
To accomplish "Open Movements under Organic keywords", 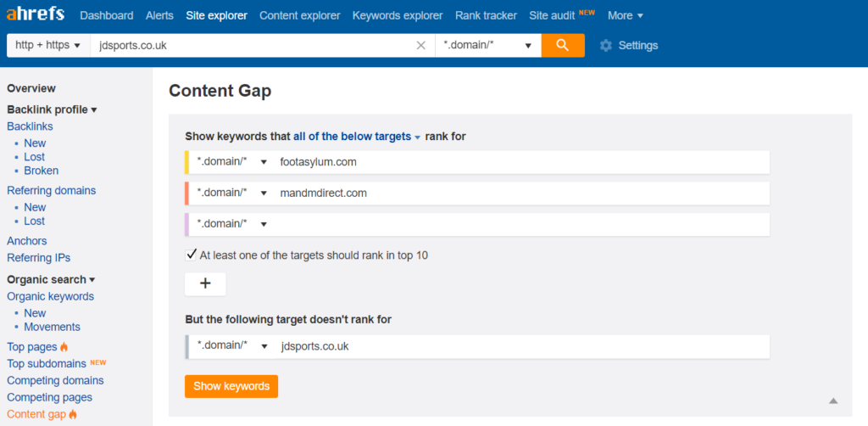I will 52,327.
